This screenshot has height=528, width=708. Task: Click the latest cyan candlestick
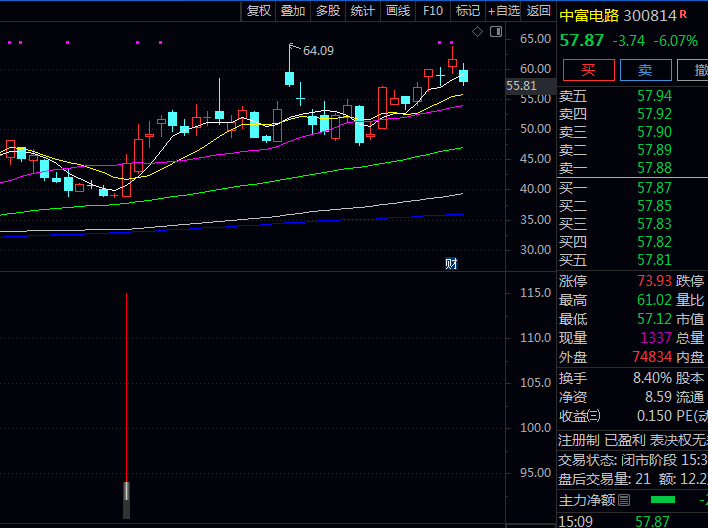point(463,75)
